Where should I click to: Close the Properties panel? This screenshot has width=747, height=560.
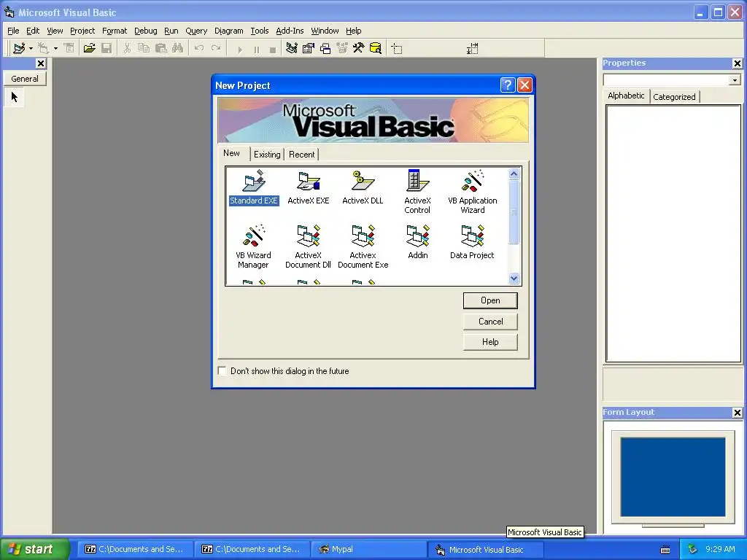(737, 63)
